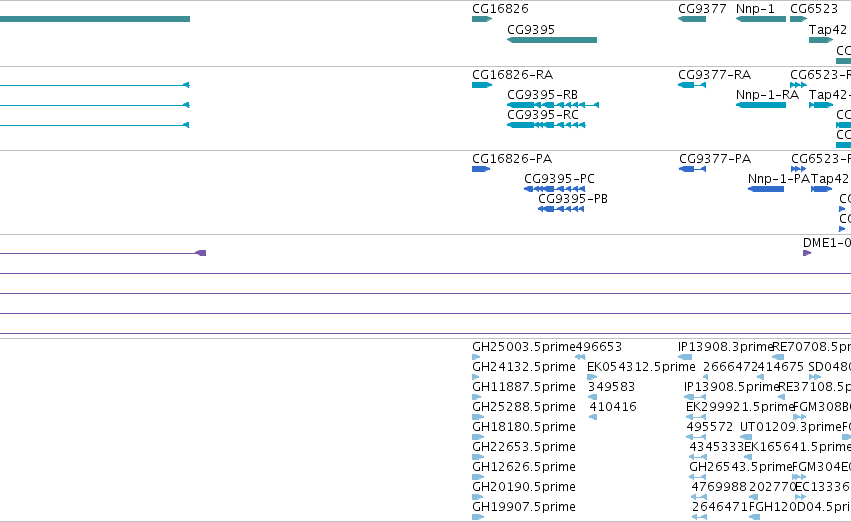The height and width of the screenshot is (522, 851).
Task: Select EST label 496653
Action: point(598,347)
